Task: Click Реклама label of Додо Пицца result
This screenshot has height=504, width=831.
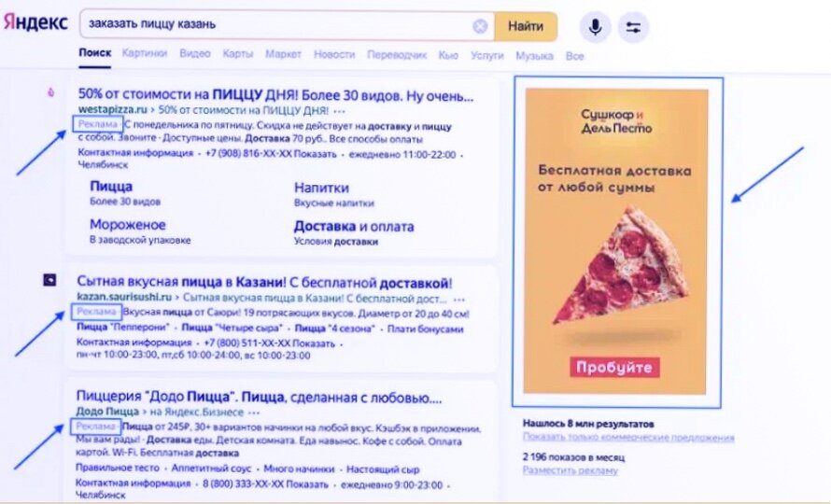Action: 95,427
